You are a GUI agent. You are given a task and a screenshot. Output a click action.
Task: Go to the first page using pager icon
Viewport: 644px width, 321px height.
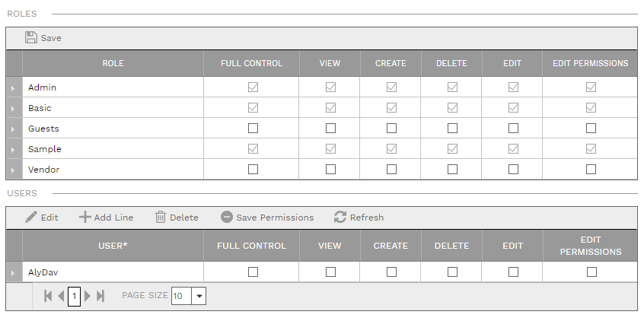48,296
